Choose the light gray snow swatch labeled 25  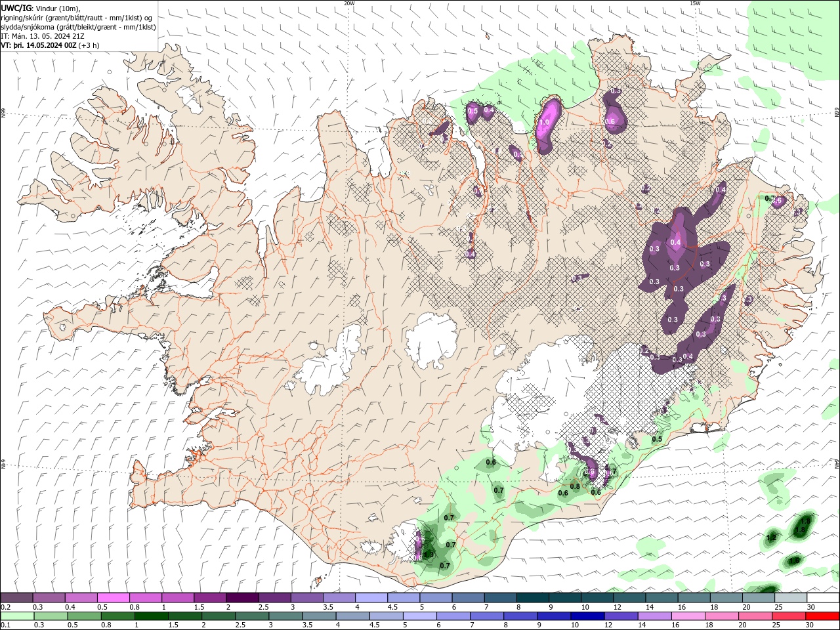790,598
